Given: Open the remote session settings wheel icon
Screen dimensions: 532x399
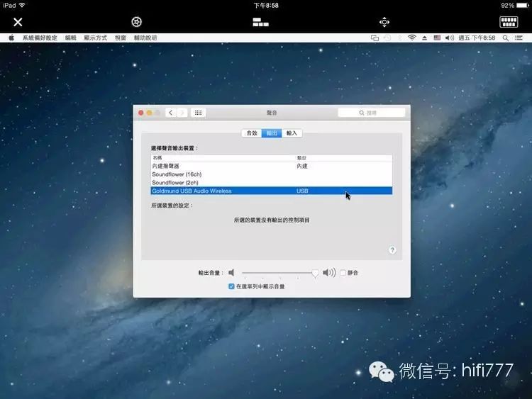Looking at the screenshot, I should (x=136, y=22).
